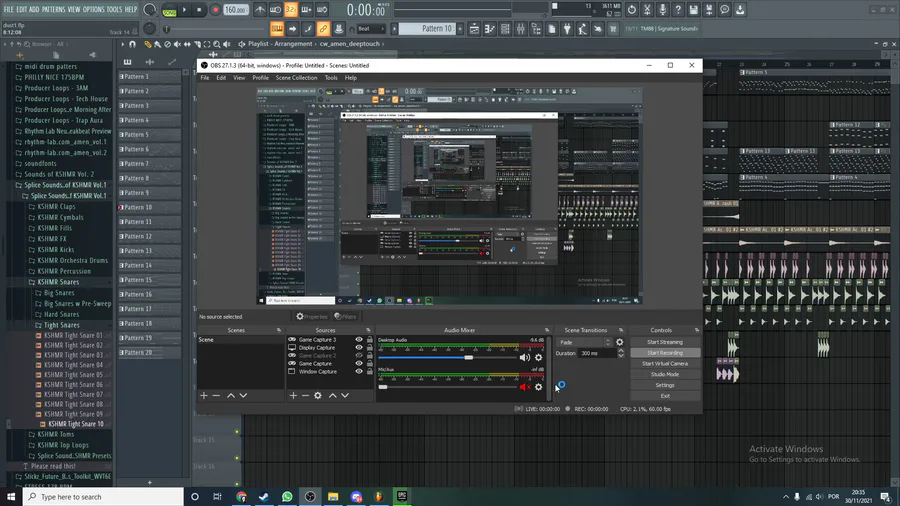Open Pattern 10 selector dropdown in toolbar

coord(430,29)
